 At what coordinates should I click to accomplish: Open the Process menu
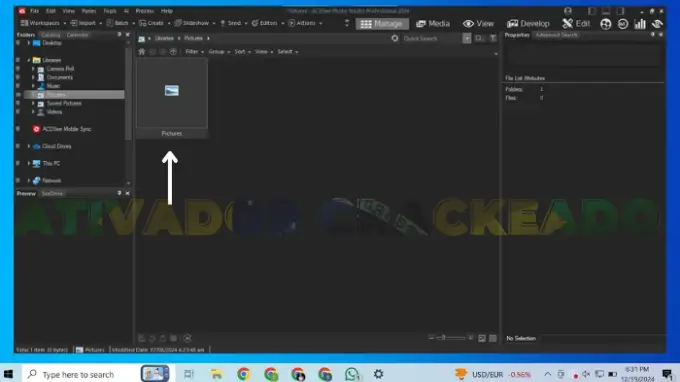point(145,11)
